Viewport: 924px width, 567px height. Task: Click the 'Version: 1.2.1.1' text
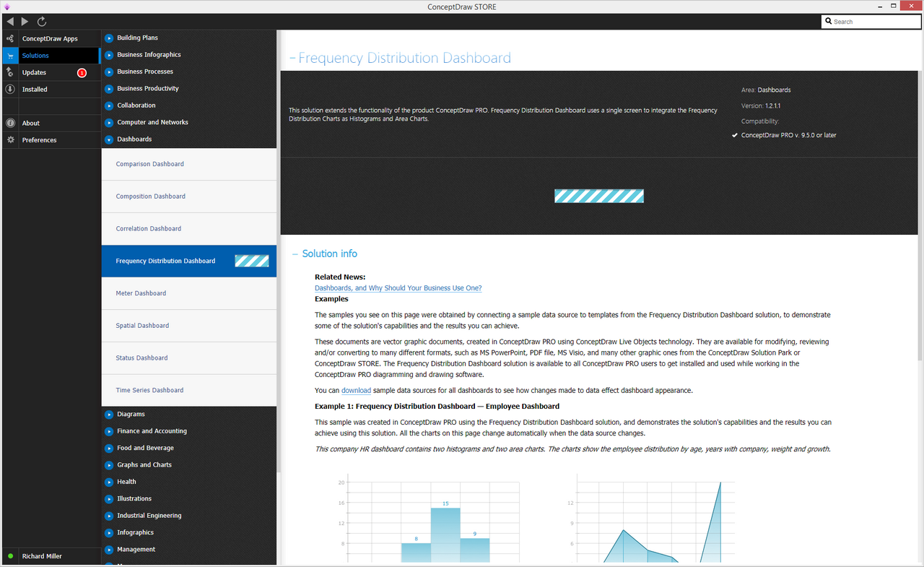(761, 105)
